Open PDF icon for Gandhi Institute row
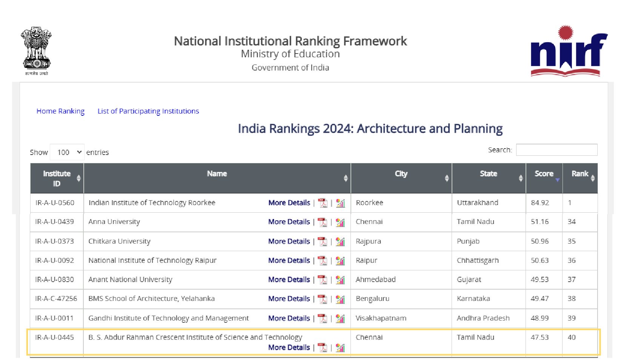Image resolution: width=644 pixels, height=362 pixels. click(323, 318)
